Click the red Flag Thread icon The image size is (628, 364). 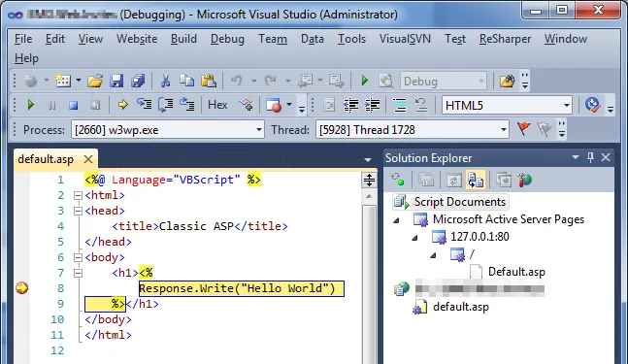point(523,129)
